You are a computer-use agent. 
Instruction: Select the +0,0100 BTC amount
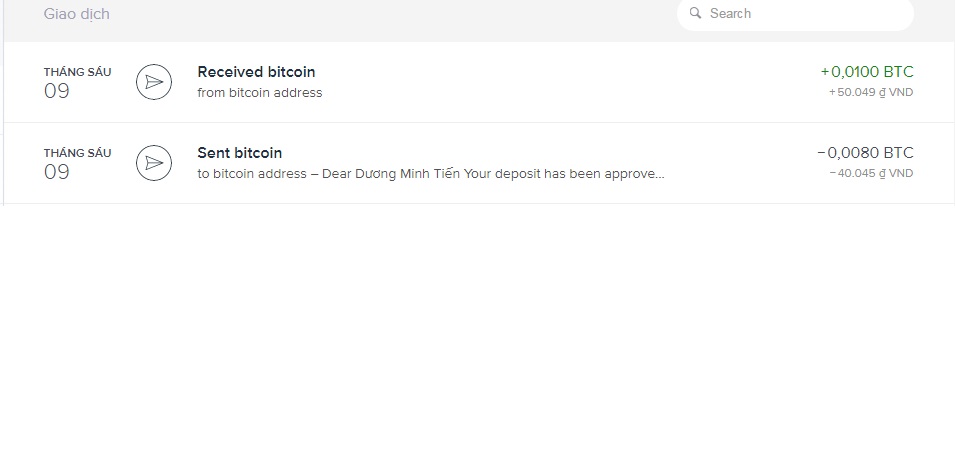(x=867, y=72)
